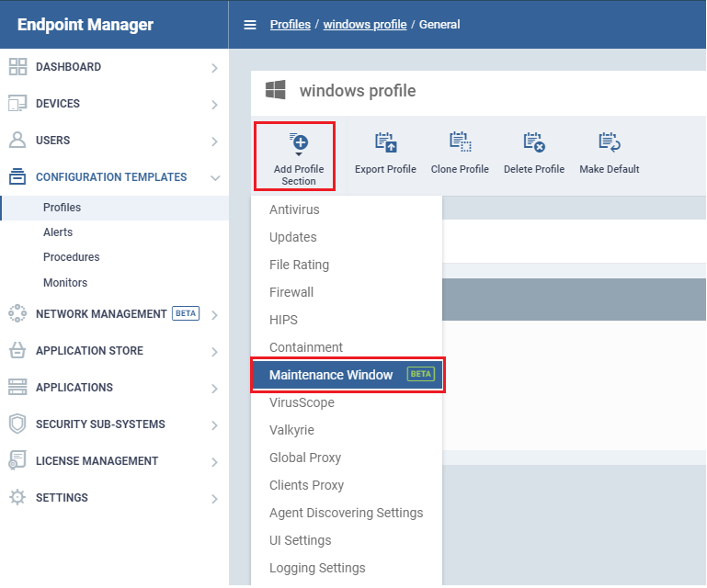Click the Network Management nodes icon
707x588 pixels.
coord(17,313)
